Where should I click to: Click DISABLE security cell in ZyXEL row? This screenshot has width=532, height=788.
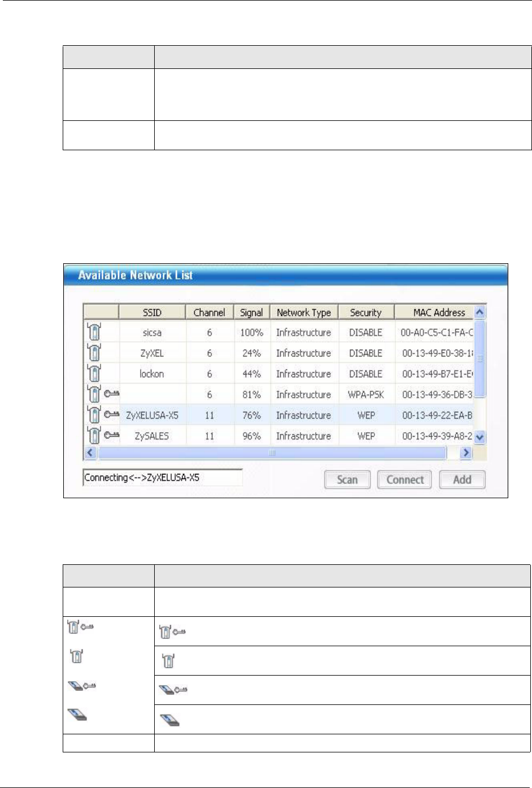(x=366, y=353)
